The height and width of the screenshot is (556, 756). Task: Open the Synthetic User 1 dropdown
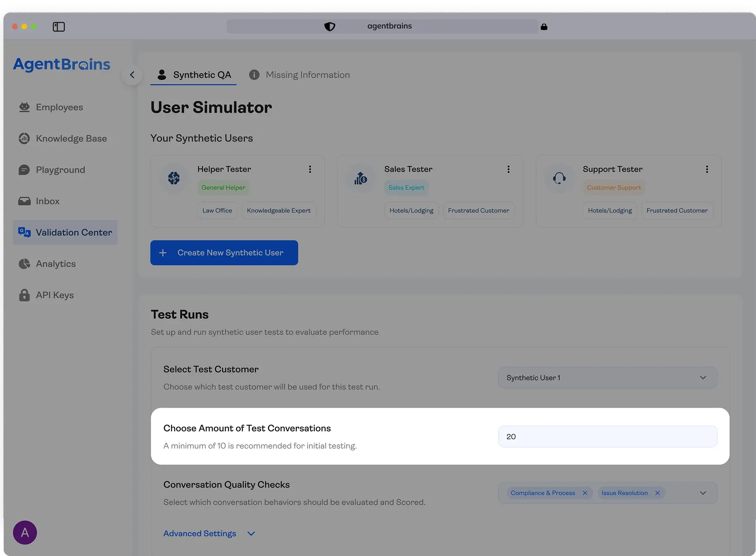click(607, 378)
